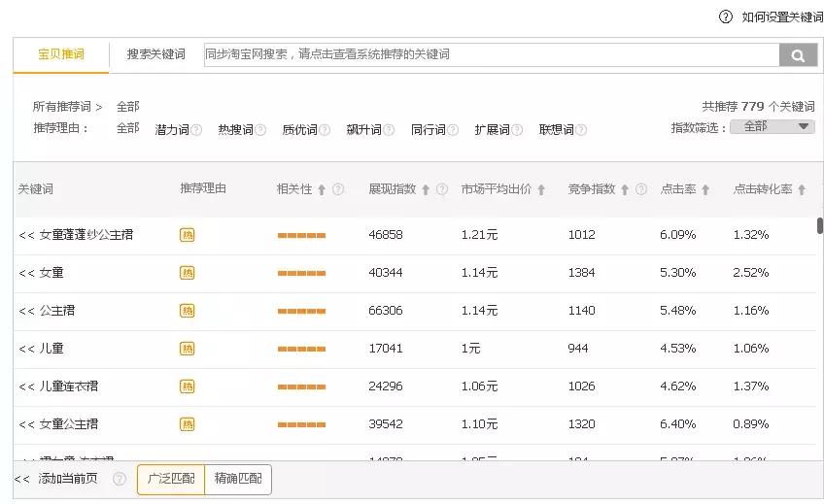Open the 指数筛选 dropdown

point(772,126)
